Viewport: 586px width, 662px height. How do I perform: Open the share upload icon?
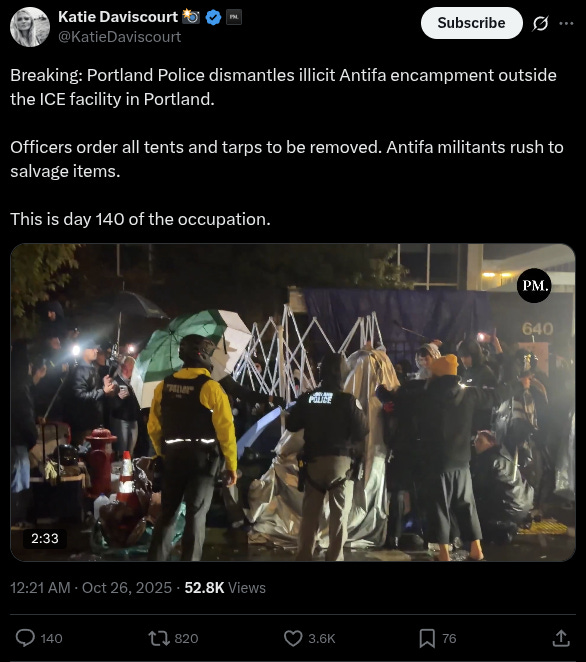click(x=561, y=638)
